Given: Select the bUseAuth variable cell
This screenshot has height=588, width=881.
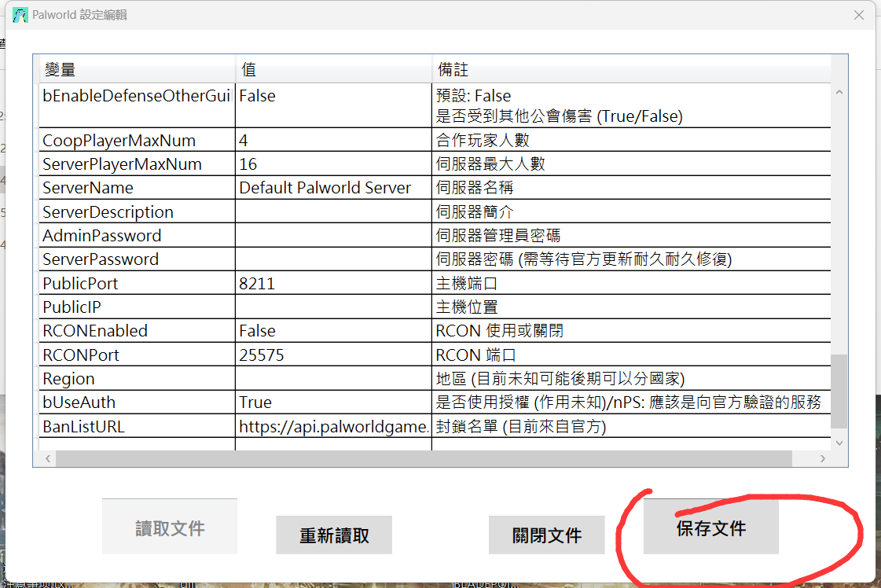Looking at the screenshot, I should click(x=137, y=402).
